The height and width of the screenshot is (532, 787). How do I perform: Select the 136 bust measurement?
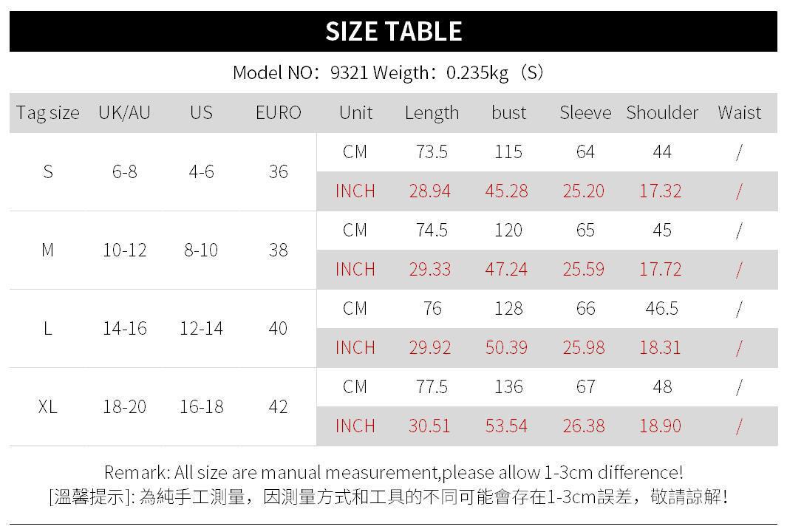pyautogui.click(x=508, y=387)
